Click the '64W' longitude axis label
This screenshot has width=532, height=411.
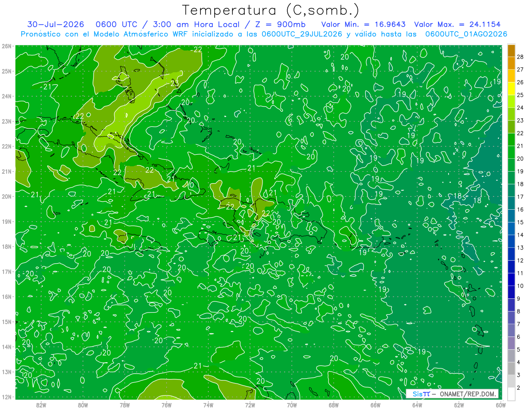(x=417, y=405)
